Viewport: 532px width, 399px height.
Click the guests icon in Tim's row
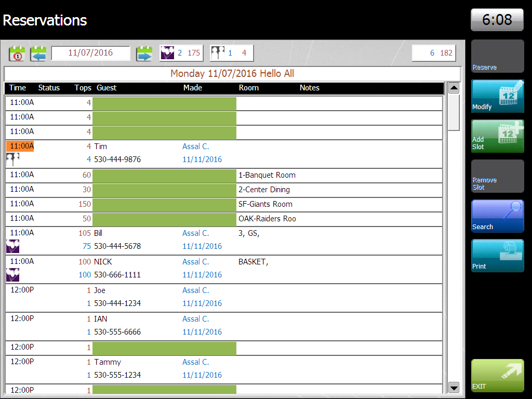[13, 159]
